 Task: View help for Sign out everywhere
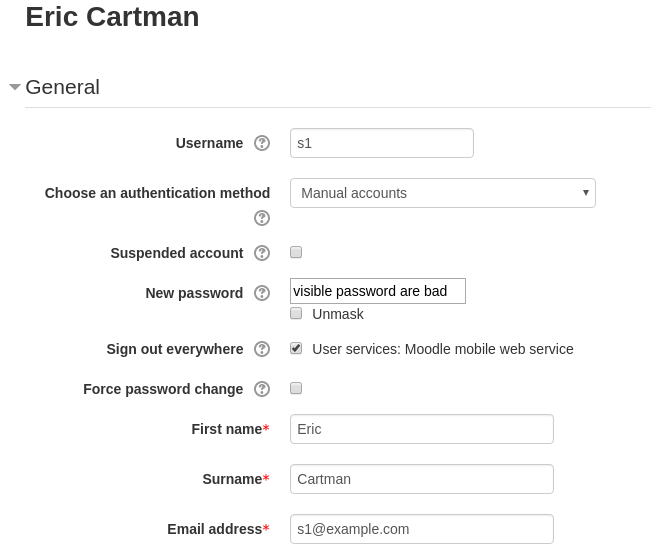pyautogui.click(x=262, y=349)
